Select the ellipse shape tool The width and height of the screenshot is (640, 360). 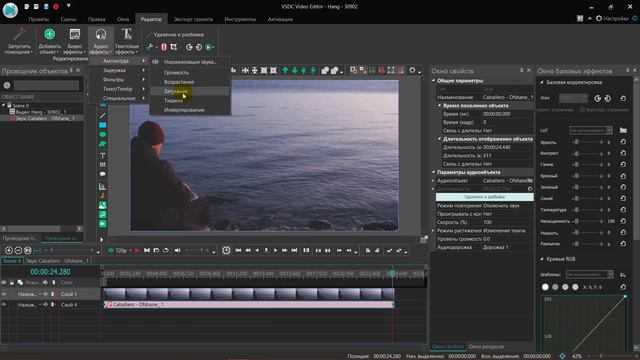point(102,134)
